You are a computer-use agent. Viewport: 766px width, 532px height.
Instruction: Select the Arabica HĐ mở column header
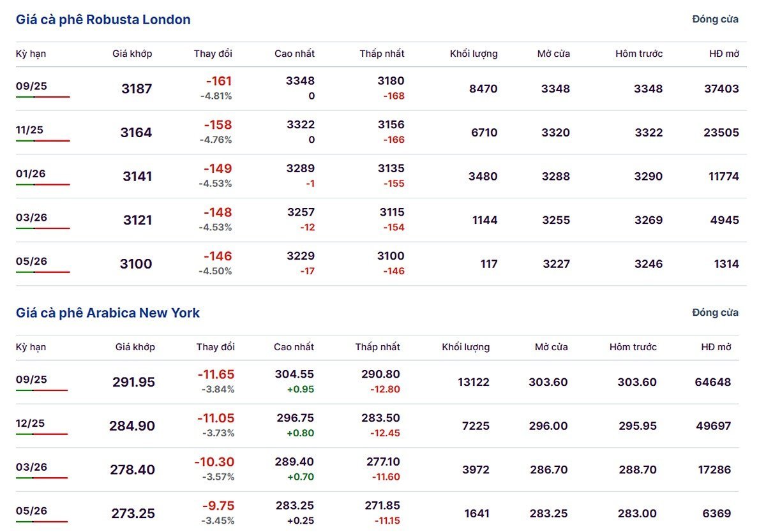click(x=716, y=347)
